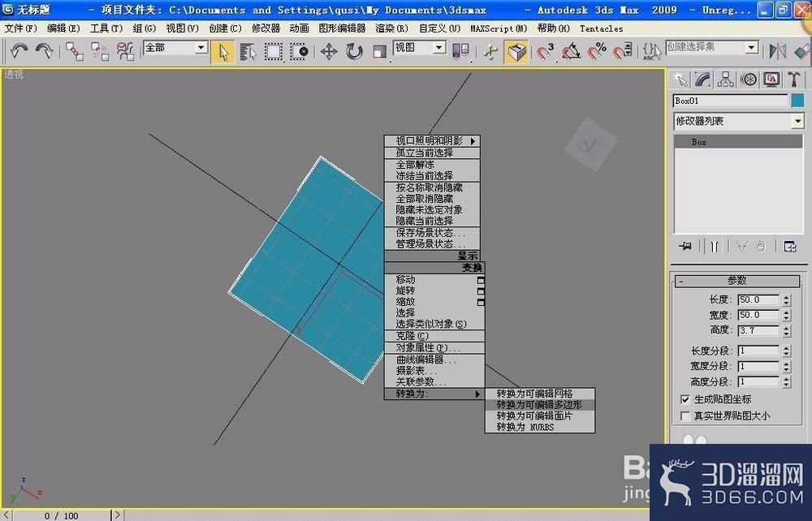812x521 pixels.
Task: Open the 渲染(R) menu
Action: 392,28
